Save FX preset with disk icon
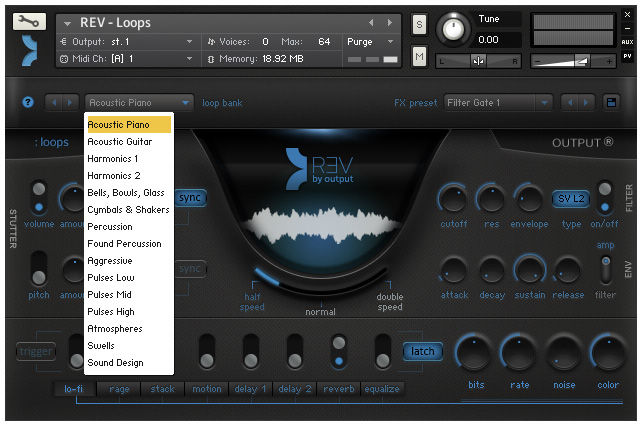This screenshot has height=426, width=642. (611, 102)
